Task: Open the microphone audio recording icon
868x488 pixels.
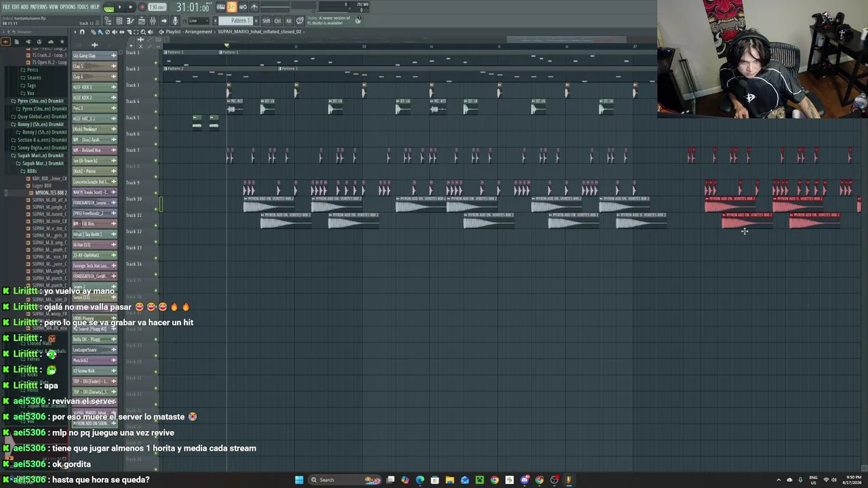Action: (175, 21)
